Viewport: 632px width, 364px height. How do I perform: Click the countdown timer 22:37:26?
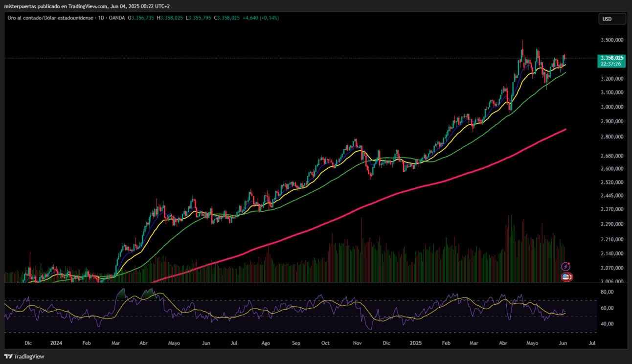pos(611,64)
